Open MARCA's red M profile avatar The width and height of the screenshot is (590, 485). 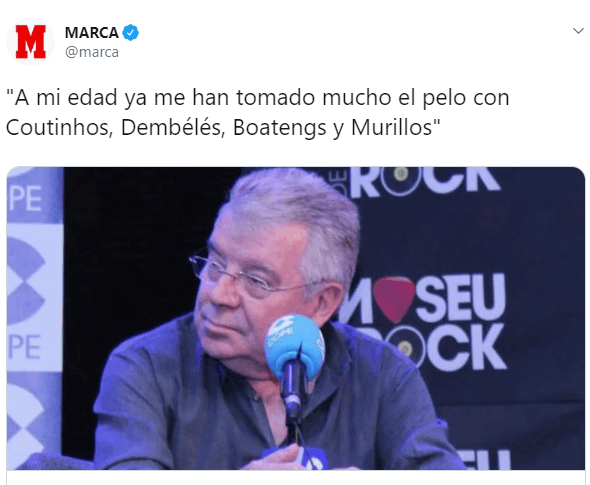pos(30,41)
